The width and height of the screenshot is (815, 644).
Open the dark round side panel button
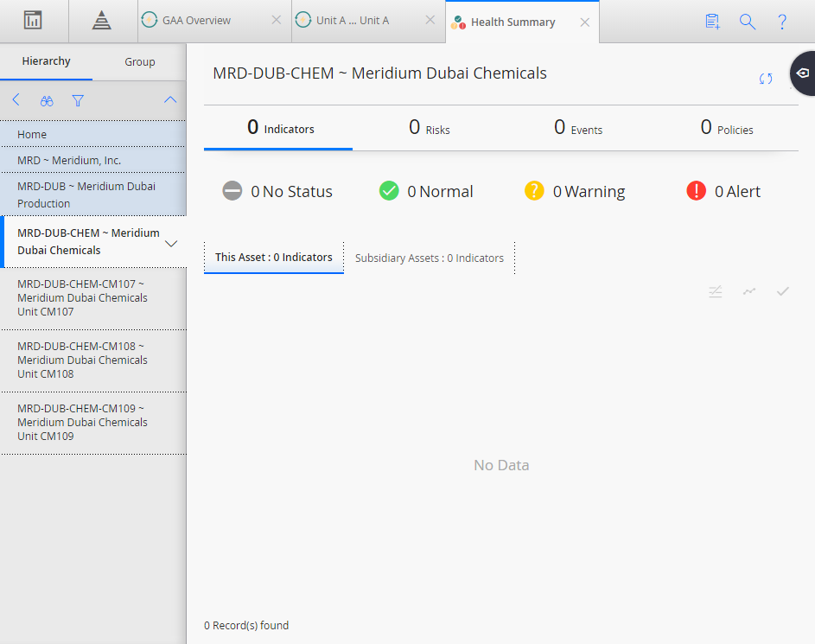803,73
